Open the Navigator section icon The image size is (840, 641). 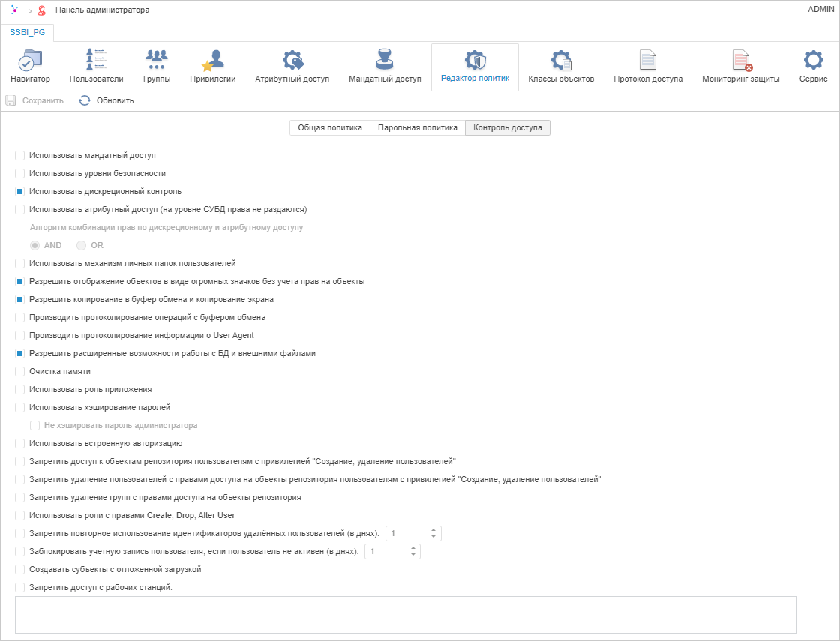pyautogui.click(x=30, y=60)
